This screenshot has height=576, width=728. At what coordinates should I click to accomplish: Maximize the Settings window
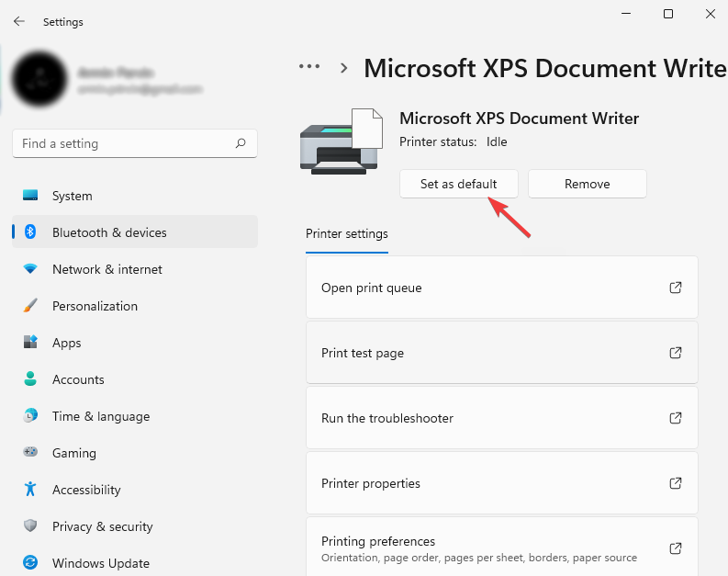point(668,14)
